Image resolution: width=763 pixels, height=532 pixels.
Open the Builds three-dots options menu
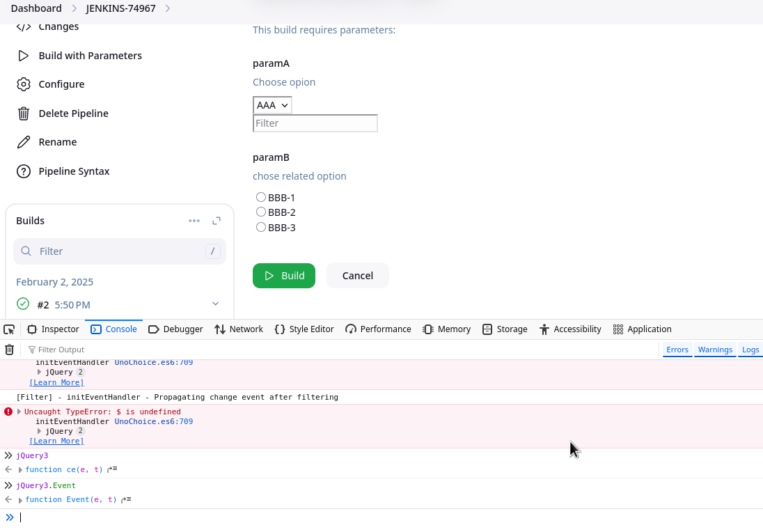pos(194,221)
